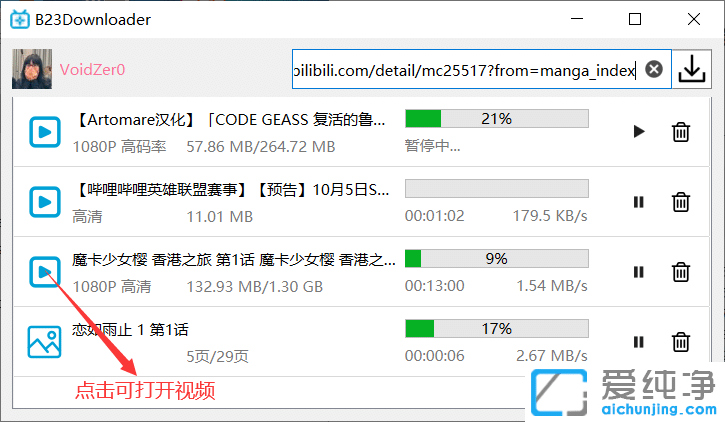The image size is (725, 422).
Task: Click the B23Downloader app logo icon
Action: (20, 19)
